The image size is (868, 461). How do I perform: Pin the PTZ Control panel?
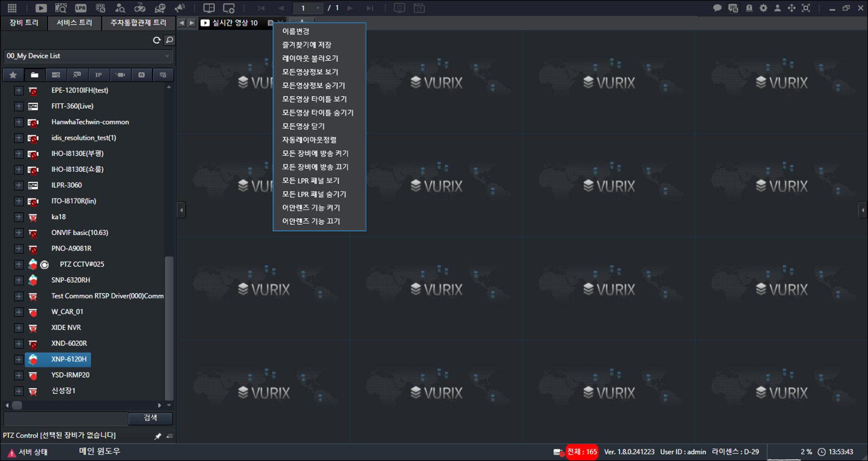[x=158, y=436]
